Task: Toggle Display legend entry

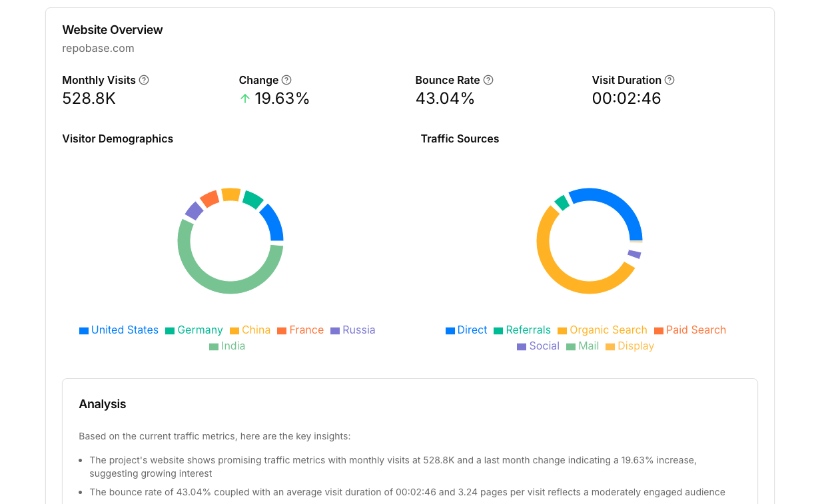Action: pyautogui.click(x=629, y=346)
